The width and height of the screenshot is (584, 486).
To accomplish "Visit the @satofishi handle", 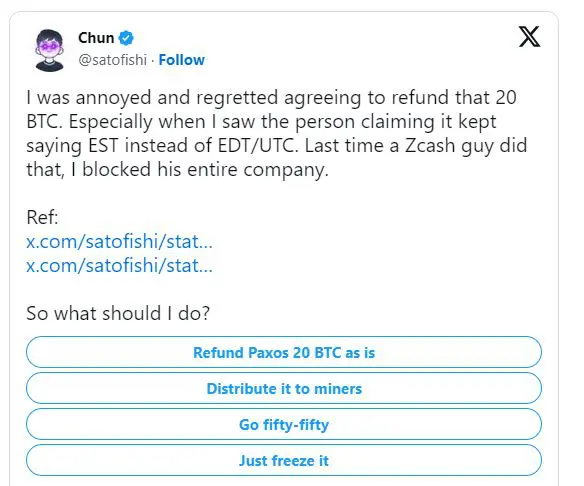I will coord(112,60).
